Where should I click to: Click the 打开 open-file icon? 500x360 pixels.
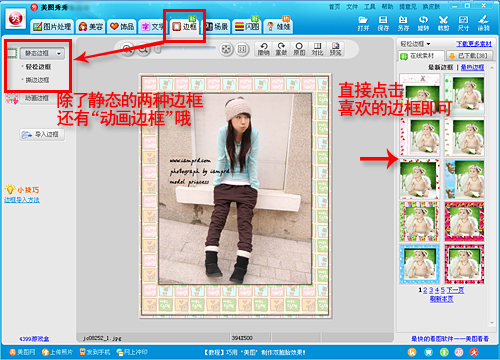click(363, 23)
